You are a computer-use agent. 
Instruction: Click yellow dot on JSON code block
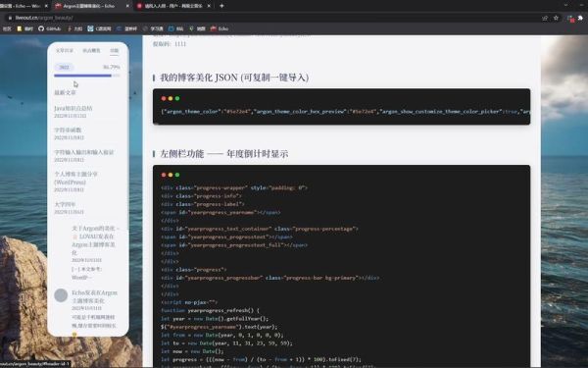[x=171, y=98]
